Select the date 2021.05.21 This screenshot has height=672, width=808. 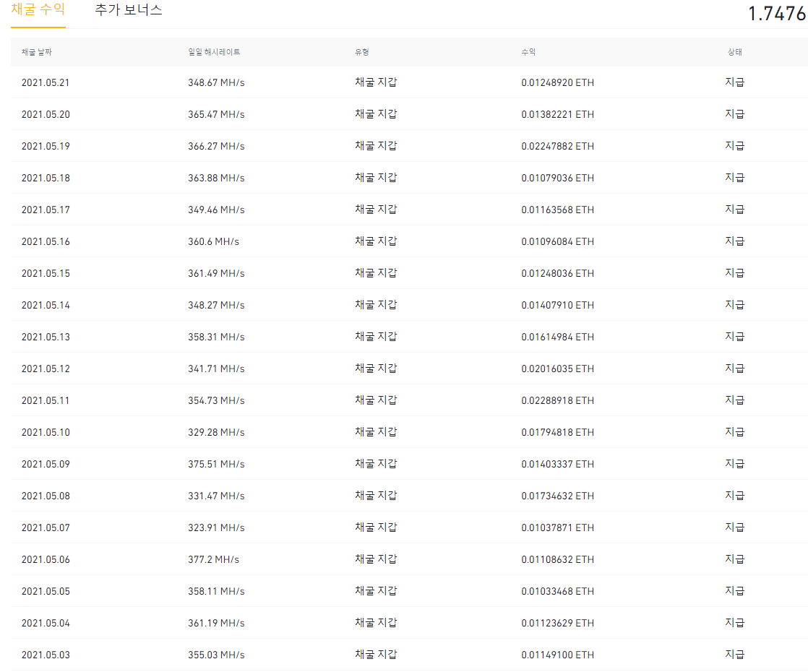(46, 82)
